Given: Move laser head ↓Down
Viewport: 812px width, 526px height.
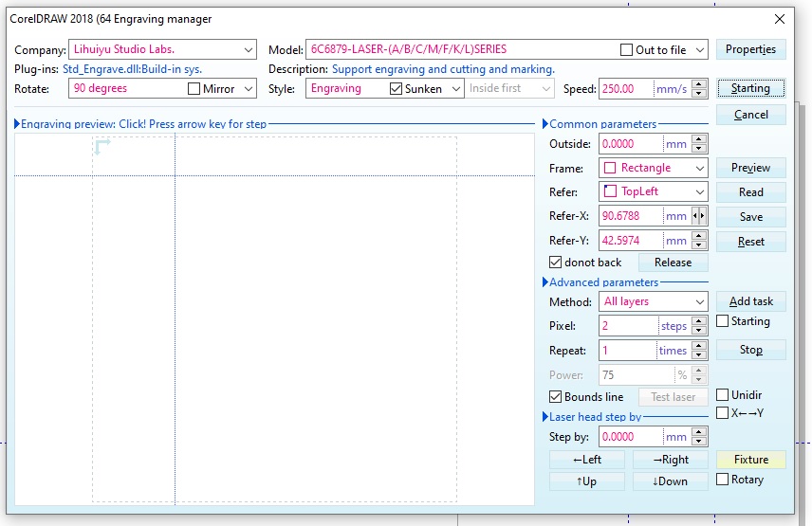Looking at the screenshot, I should click(670, 481).
